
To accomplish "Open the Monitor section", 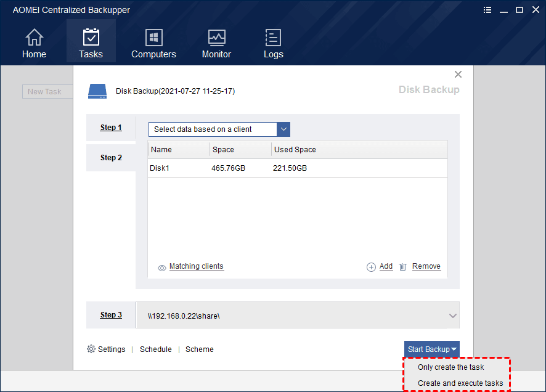I will pyautogui.click(x=216, y=43).
